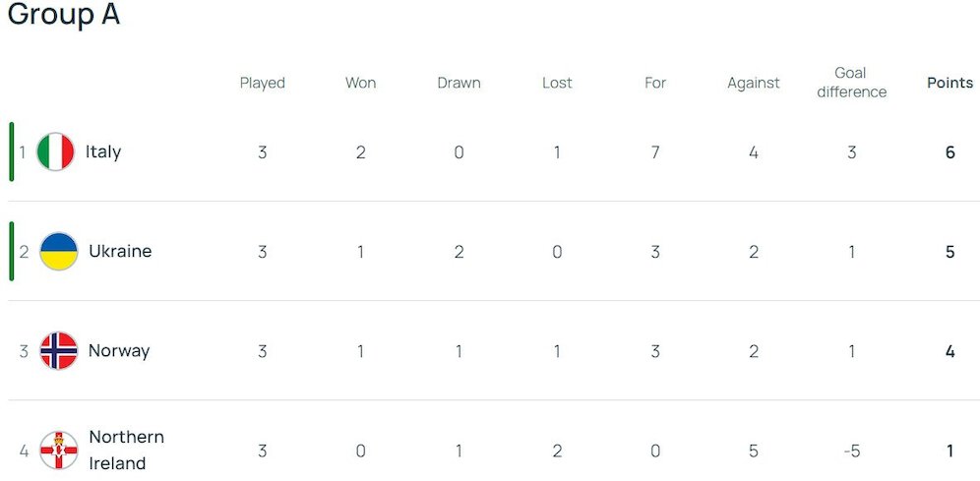Click the Northern Ireland flag icon
Viewport: 980px width, 481px height.
click(59, 450)
